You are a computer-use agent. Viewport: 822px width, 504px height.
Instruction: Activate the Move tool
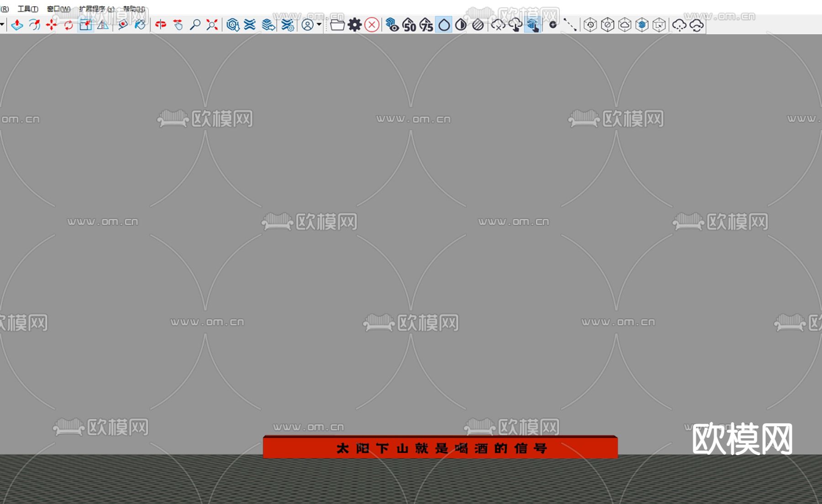(52, 26)
